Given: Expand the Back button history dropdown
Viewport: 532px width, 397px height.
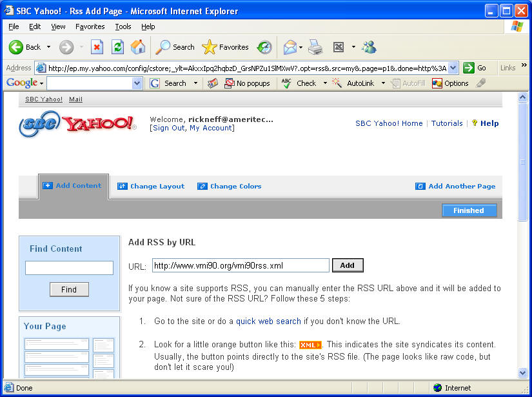Looking at the screenshot, I should 48,47.
